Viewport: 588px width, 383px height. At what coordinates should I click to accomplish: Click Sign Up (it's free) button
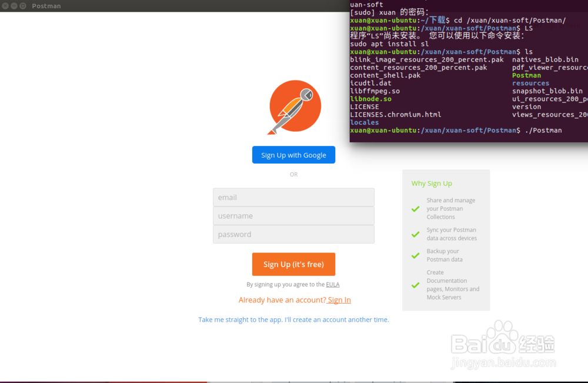pyautogui.click(x=293, y=264)
